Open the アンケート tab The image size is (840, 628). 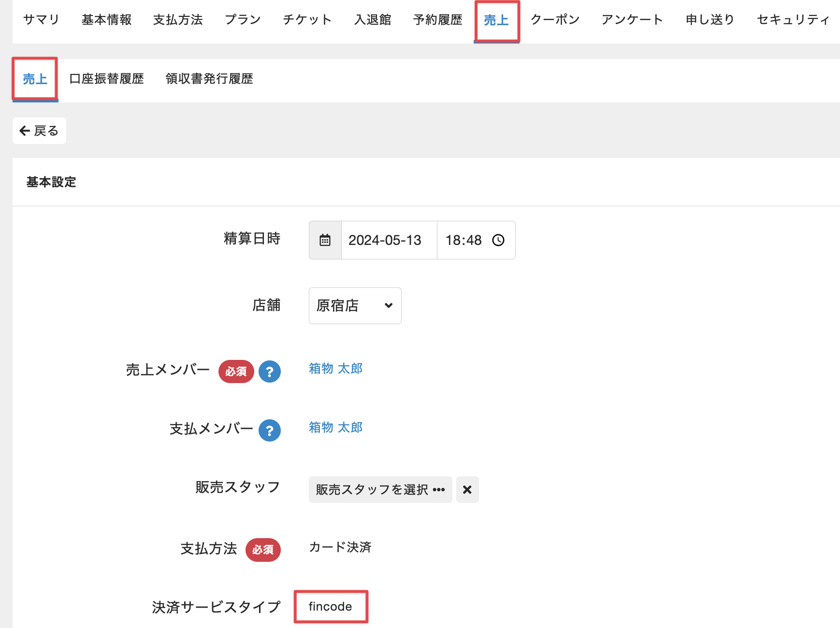(x=632, y=20)
